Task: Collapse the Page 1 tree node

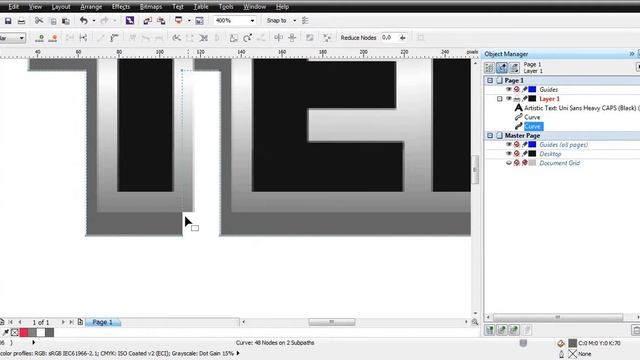Action: (490, 80)
